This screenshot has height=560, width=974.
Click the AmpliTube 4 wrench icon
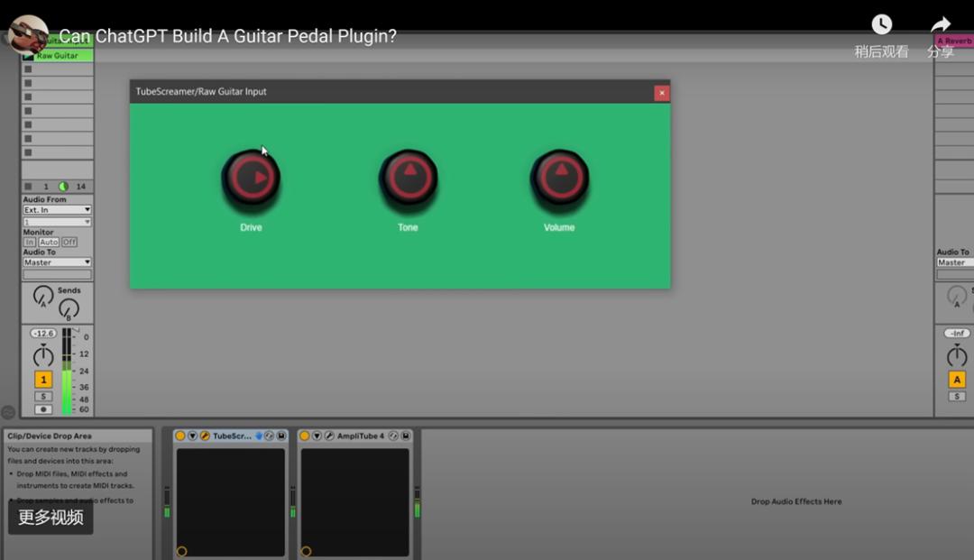click(x=329, y=436)
